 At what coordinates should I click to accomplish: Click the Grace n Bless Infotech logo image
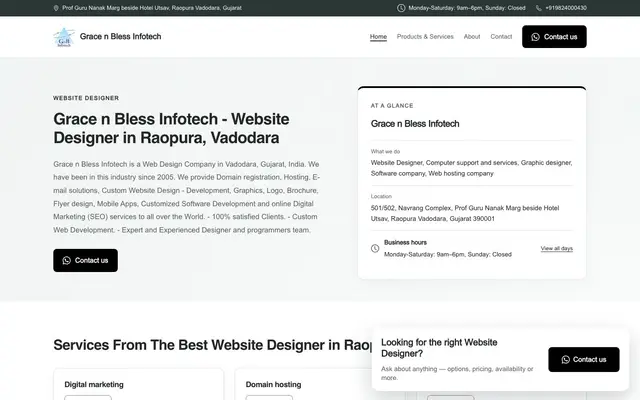point(64,37)
